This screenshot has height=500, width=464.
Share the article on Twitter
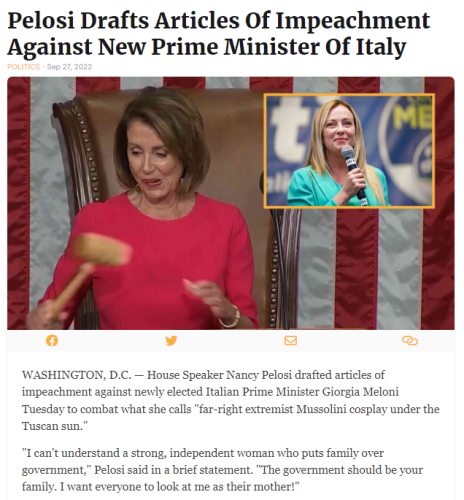[171, 341]
